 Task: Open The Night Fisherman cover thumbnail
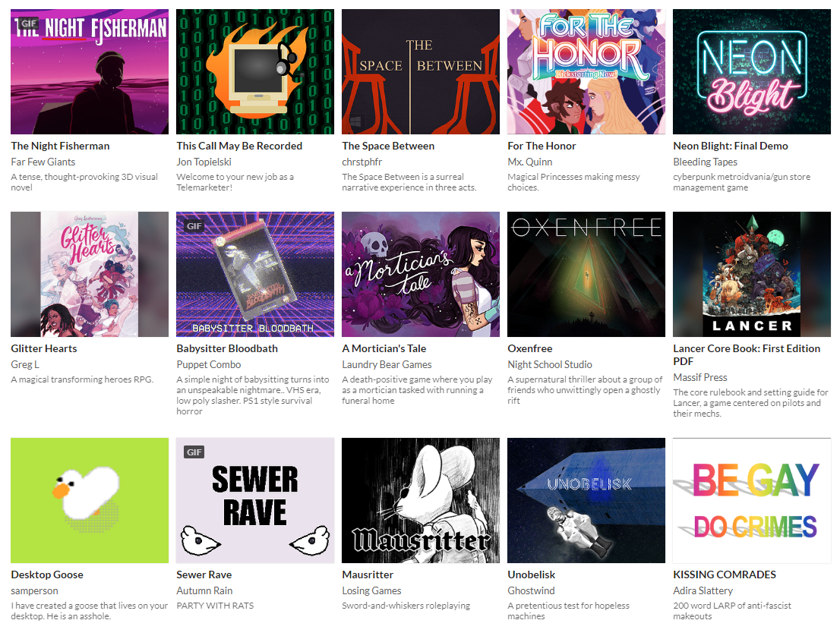90,71
